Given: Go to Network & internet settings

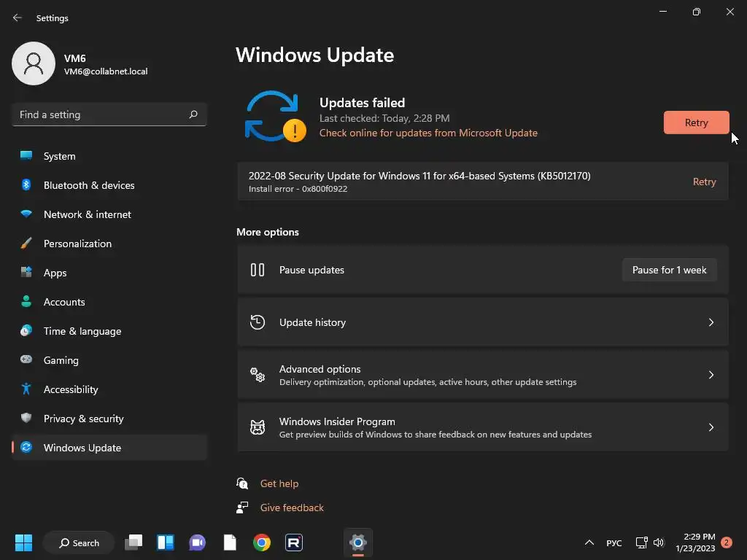Looking at the screenshot, I should point(109,214).
